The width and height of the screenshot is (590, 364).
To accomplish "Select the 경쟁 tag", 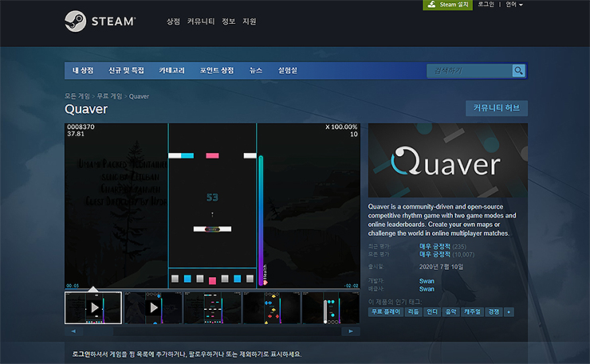I will (494, 311).
